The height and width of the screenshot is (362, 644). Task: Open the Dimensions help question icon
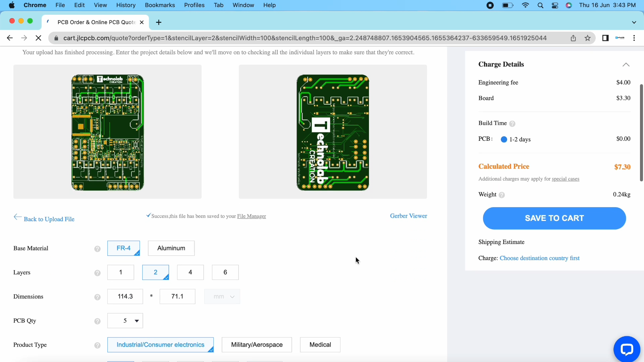[97, 297]
